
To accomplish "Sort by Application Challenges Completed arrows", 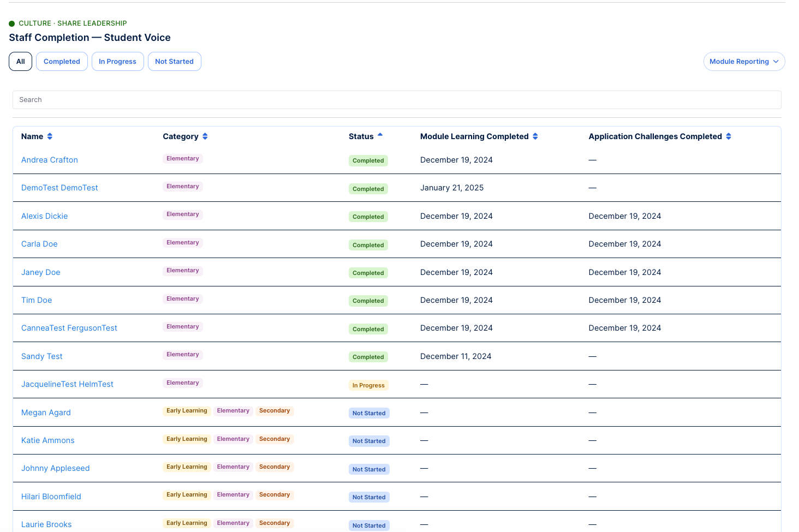I will coord(729,136).
